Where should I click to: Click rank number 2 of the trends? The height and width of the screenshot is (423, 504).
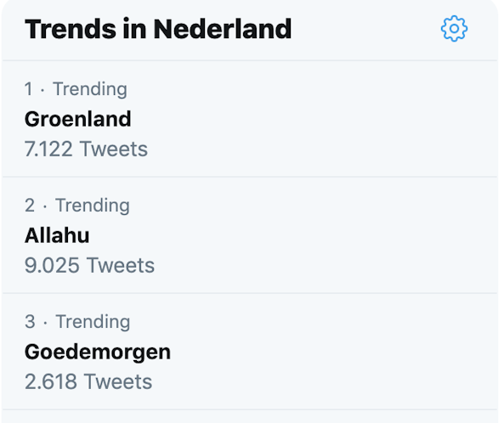pyautogui.click(x=30, y=206)
